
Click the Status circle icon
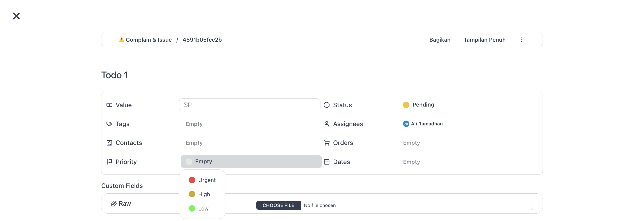pyautogui.click(x=327, y=105)
